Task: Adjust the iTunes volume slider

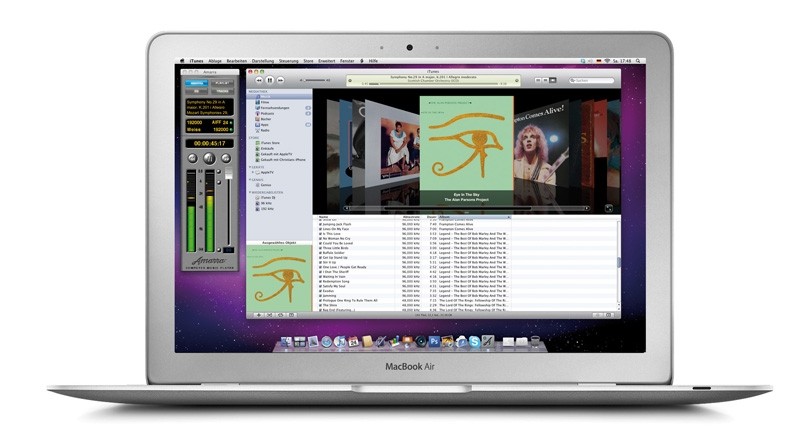Action: [x=314, y=80]
